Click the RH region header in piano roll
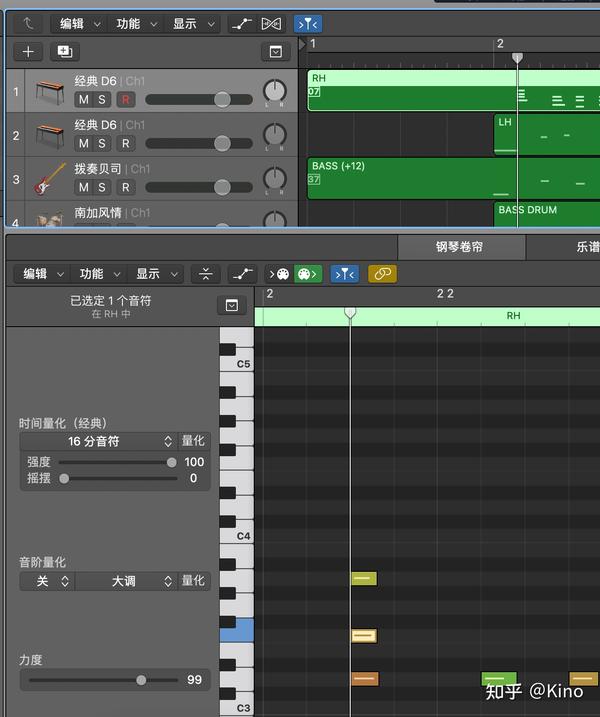 (427, 316)
